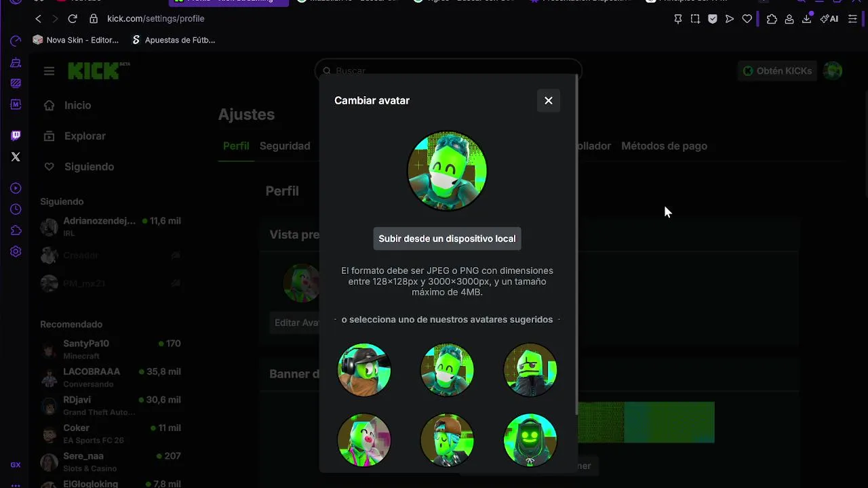
Task: Click the avatar dialog scrollbar
Action: pos(576,244)
